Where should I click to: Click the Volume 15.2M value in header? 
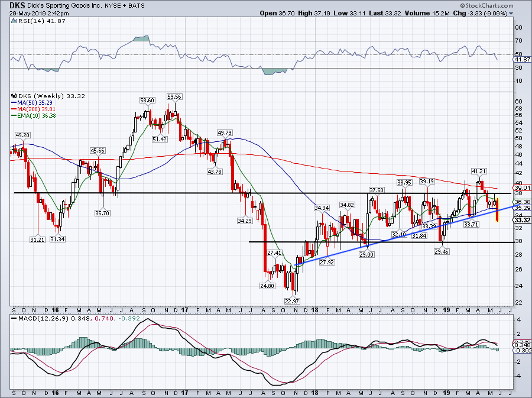pos(427,13)
